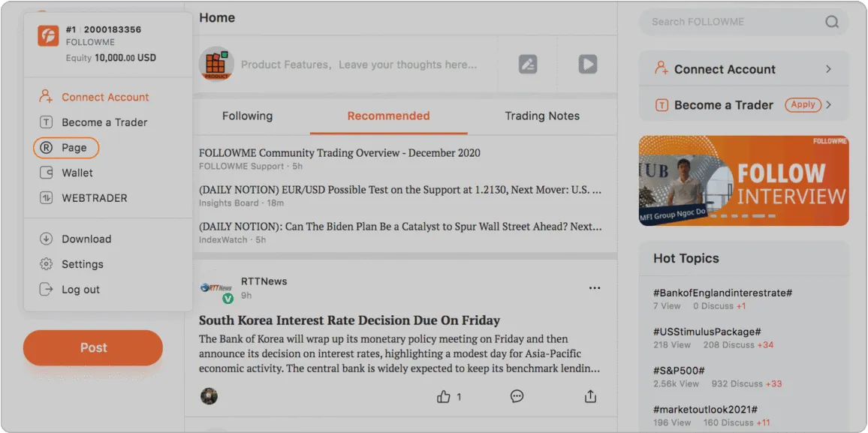
Task: Open #BankofEnglandinterestrate# hot topic
Action: (723, 293)
